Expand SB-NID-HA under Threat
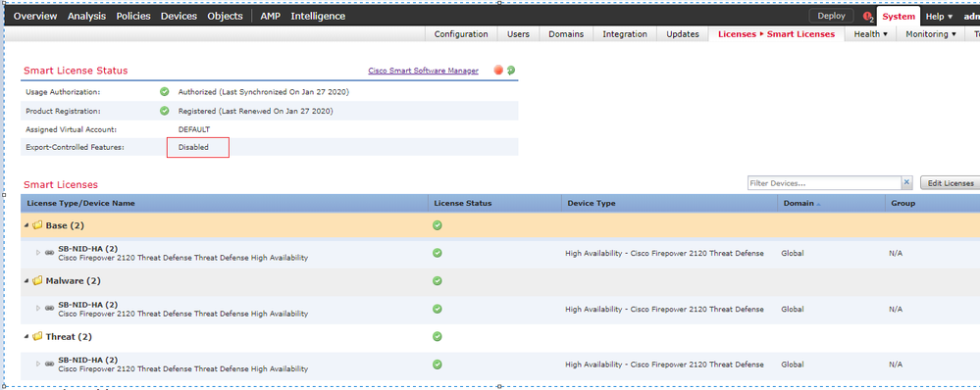 [38, 364]
